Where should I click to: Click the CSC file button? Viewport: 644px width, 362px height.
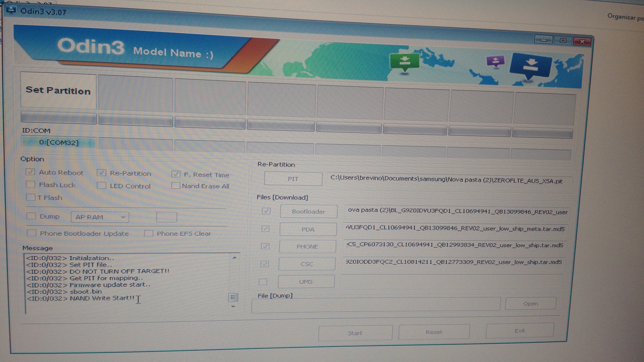point(307,264)
